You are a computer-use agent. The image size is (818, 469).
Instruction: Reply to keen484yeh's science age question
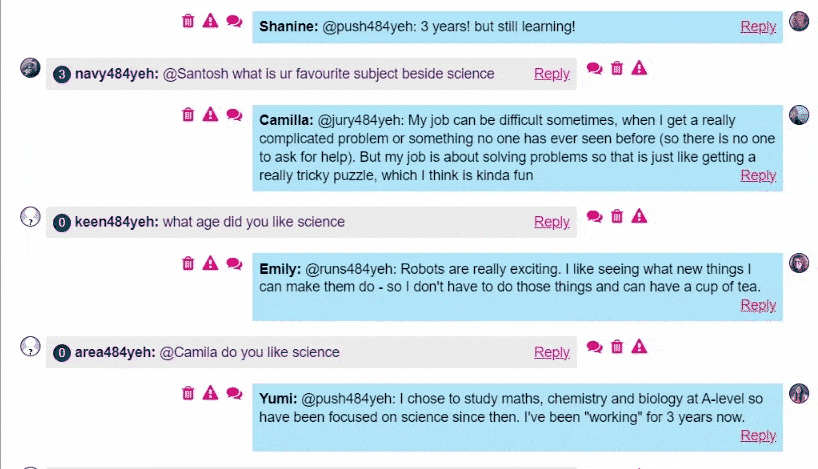[x=551, y=222]
